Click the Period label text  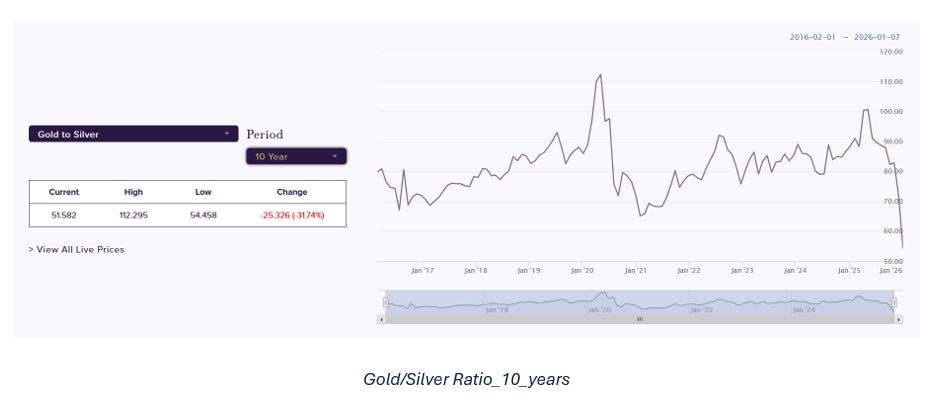tap(265, 134)
